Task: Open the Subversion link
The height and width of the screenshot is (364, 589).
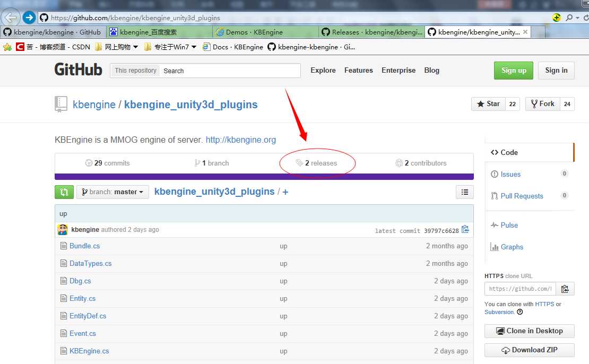Action: point(499,312)
